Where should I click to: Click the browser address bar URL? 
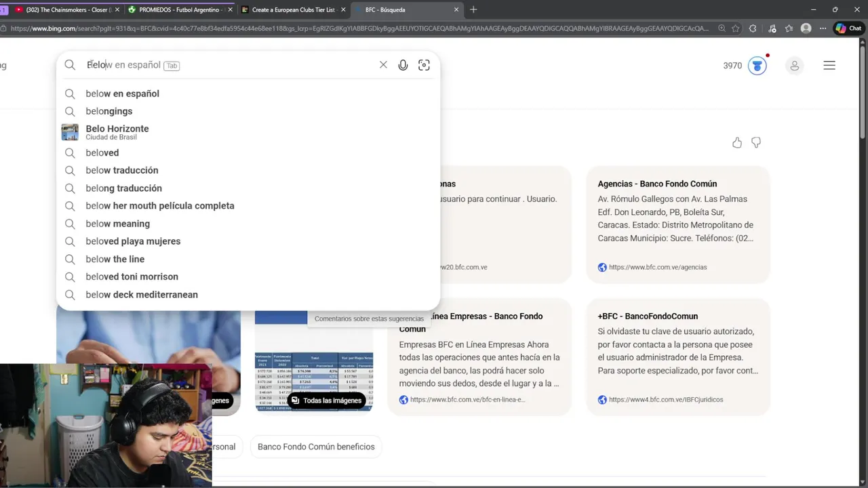click(x=359, y=28)
